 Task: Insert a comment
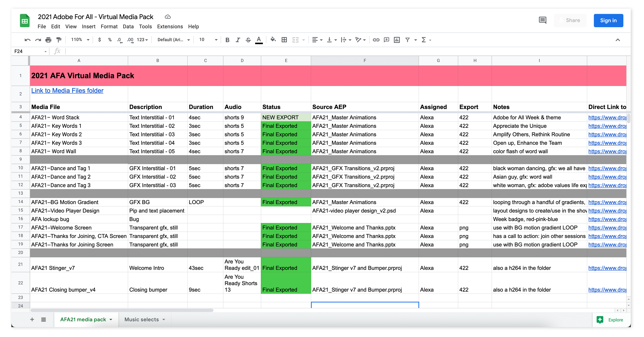coord(387,40)
